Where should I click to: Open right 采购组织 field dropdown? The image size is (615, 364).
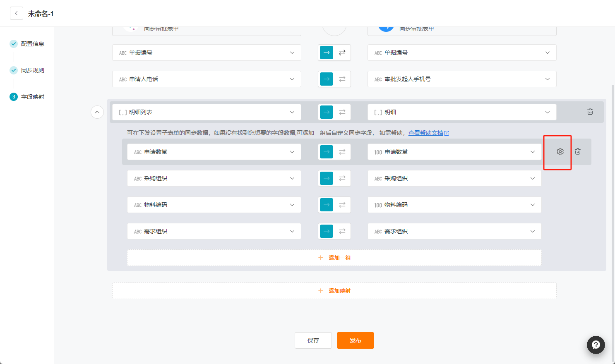point(454,178)
